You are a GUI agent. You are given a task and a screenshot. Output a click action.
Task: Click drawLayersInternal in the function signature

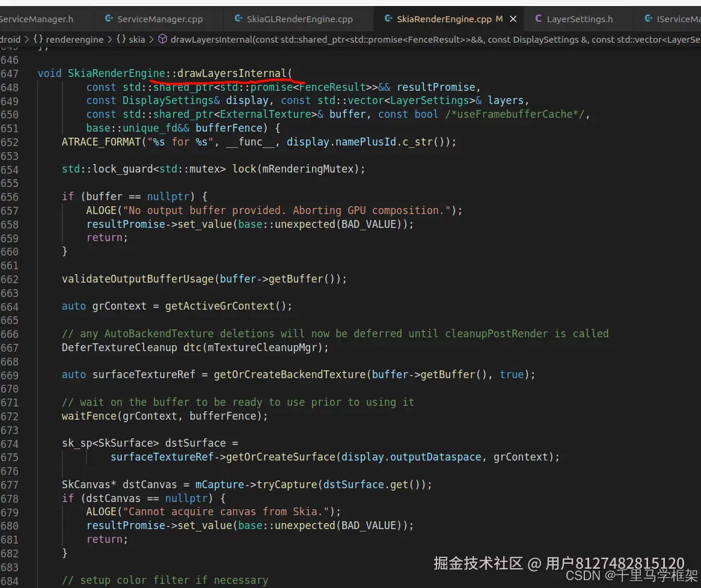click(x=231, y=73)
